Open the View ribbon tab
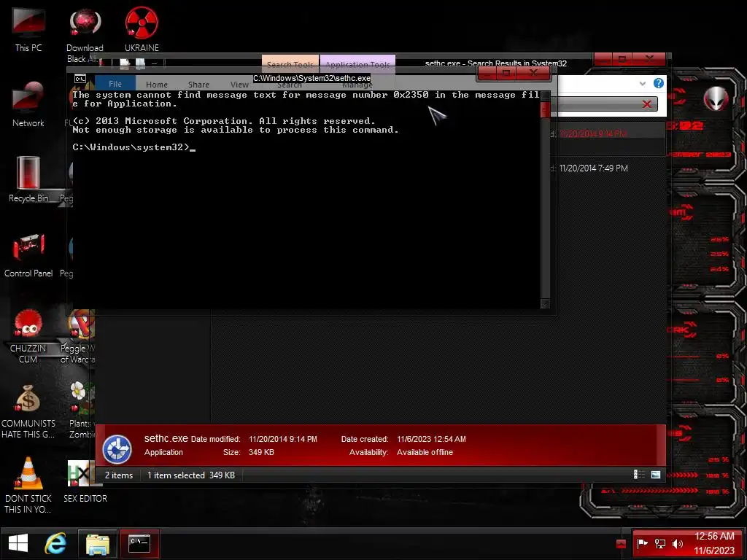The image size is (747, 560). coord(239,85)
